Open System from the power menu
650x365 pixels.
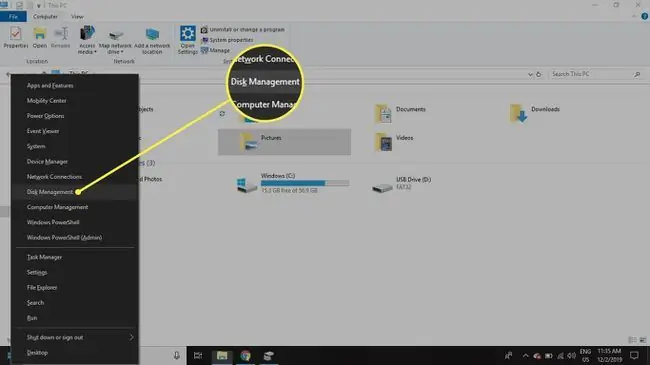36,146
